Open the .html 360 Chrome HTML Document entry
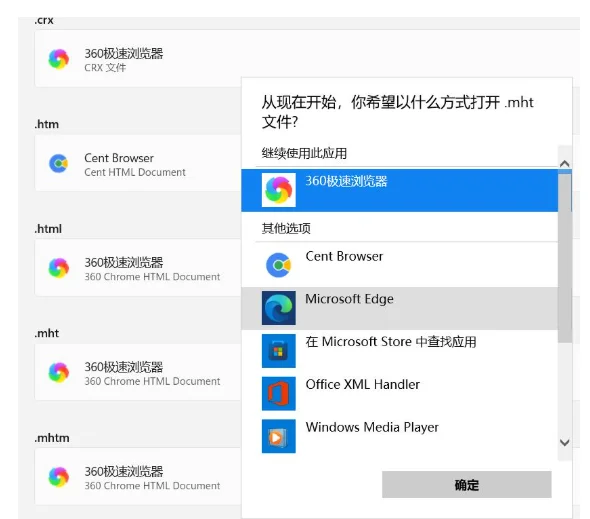Image resolution: width=590 pixels, height=519 pixels. [x=138, y=268]
